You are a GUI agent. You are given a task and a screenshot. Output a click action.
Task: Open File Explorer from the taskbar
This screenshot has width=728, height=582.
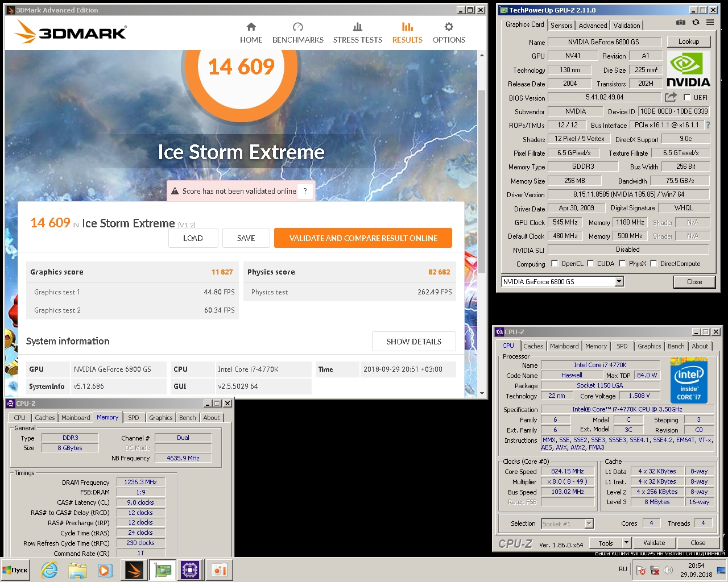click(x=77, y=570)
